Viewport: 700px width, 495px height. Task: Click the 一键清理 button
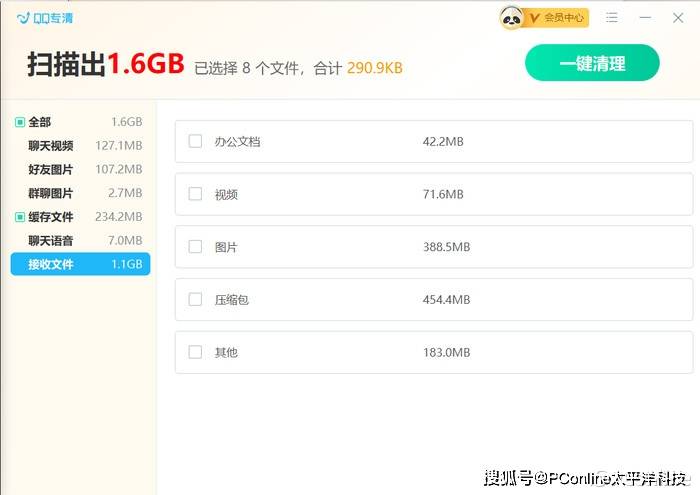tap(592, 63)
